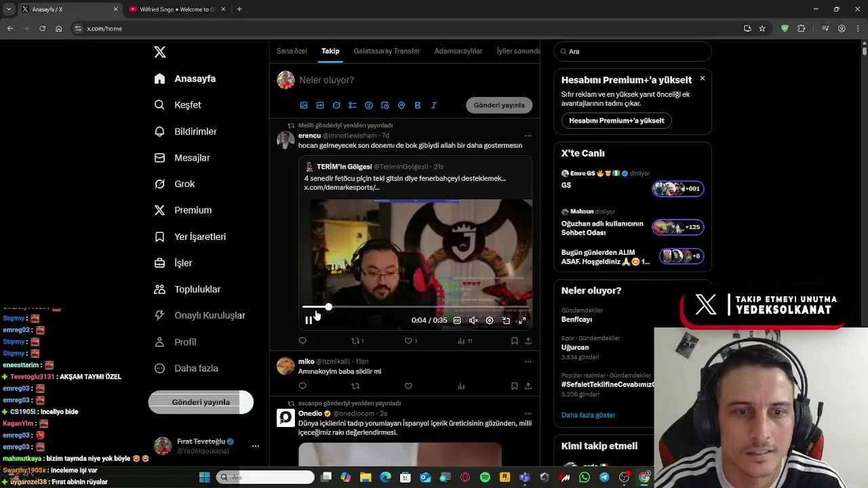Open video settings gear
This screenshot has height=488, width=868.
pos(490,321)
